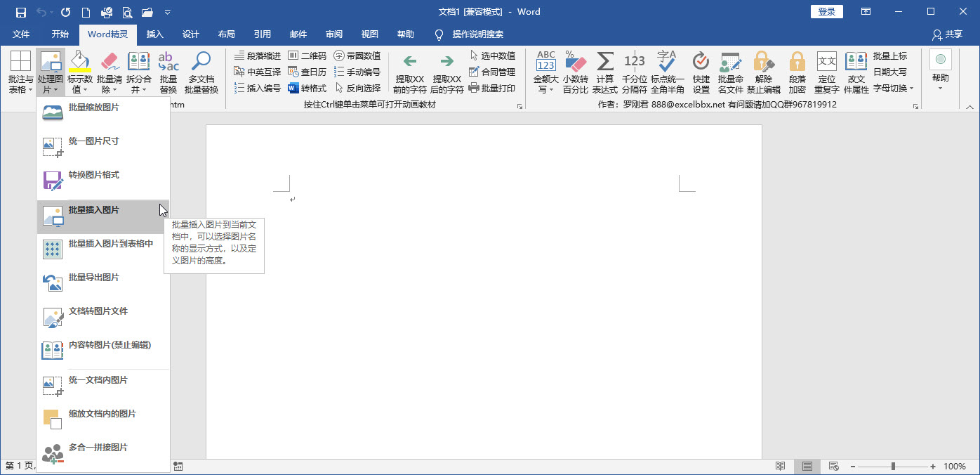Expand the 拆分合并 dropdown

coord(139,73)
